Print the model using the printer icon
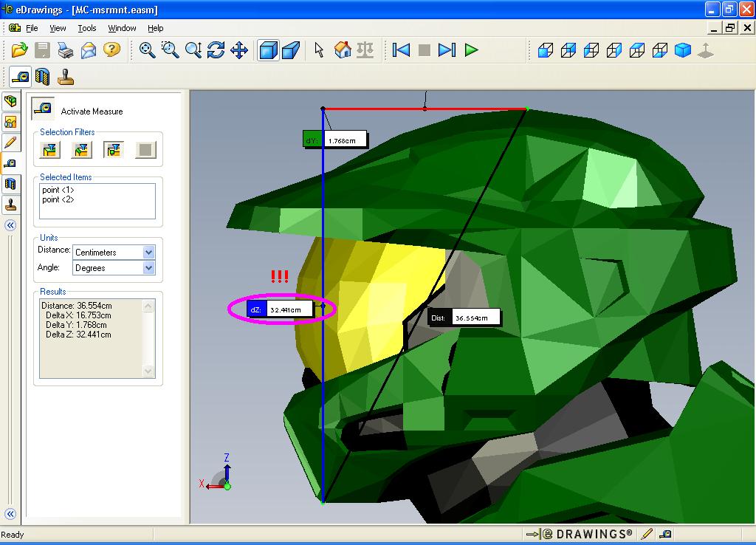The image size is (756, 545). [66, 49]
